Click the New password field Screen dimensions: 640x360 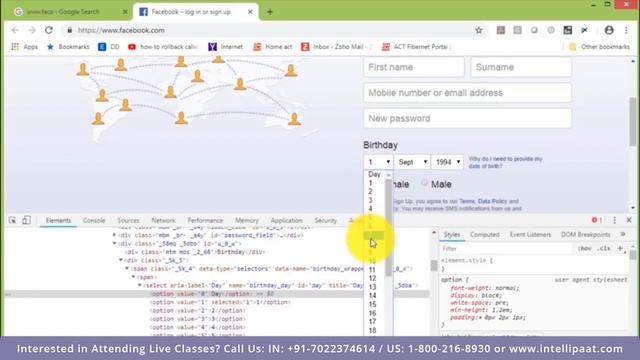point(468,118)
